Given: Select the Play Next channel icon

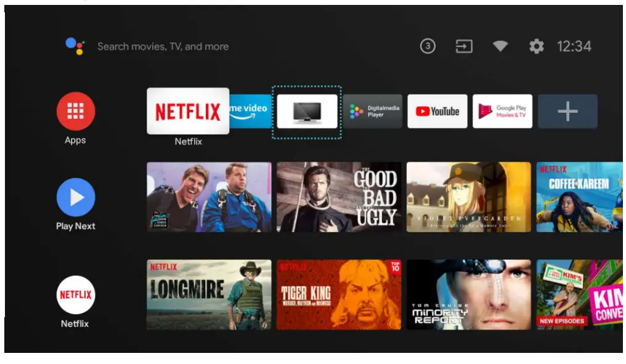Looking at the screenshot, I should click(75, 197).
